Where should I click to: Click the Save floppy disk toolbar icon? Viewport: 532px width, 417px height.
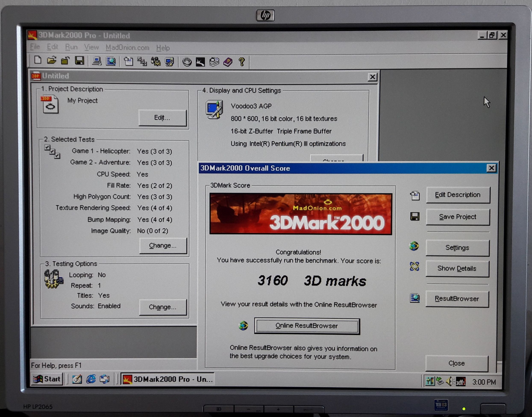click(x=79, y=61)
